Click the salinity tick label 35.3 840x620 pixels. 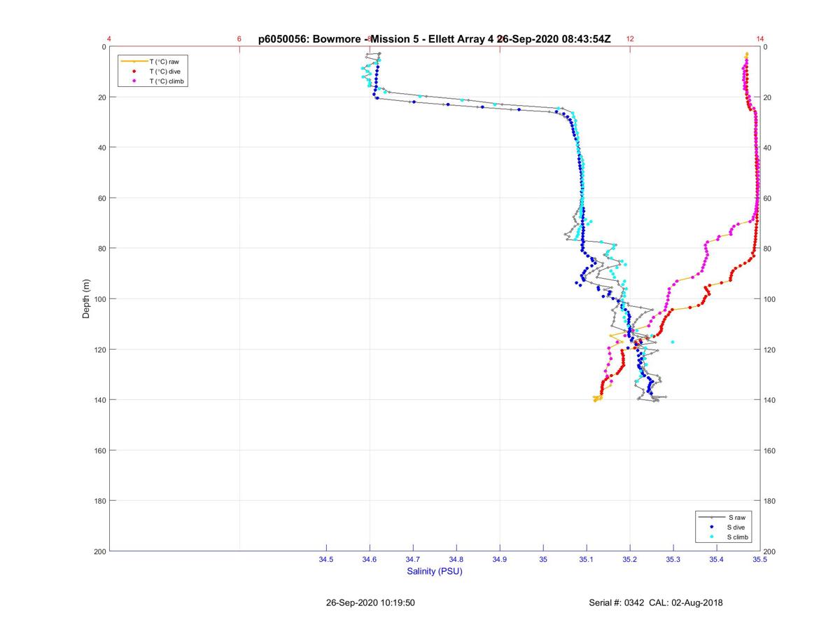point(673,560)
